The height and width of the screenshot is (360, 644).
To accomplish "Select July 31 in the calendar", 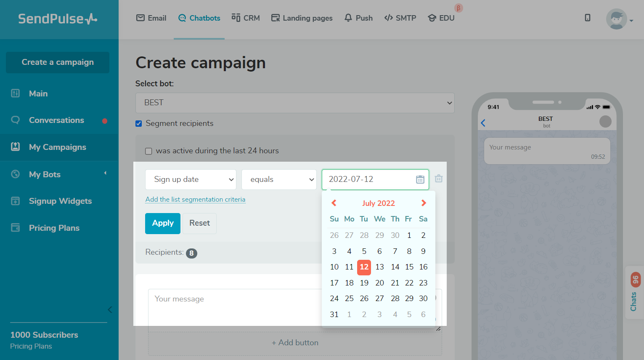I will coord(334,315).
